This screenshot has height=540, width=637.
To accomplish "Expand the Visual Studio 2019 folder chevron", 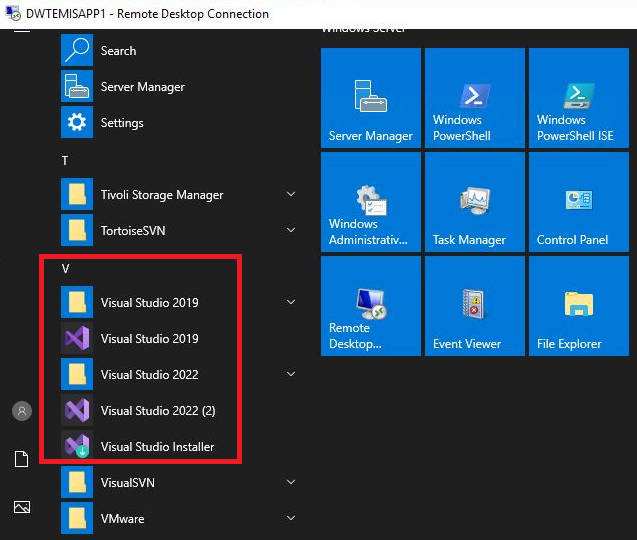I will coord(291,302).
